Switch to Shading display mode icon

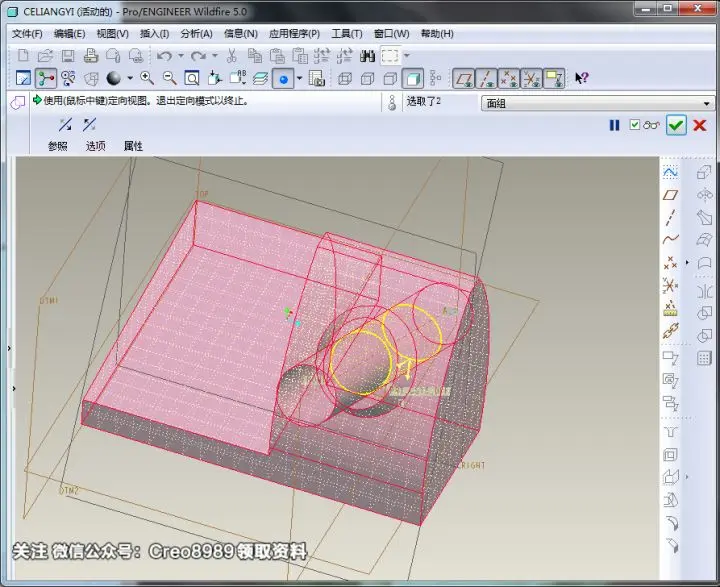[x=412, y=79]
